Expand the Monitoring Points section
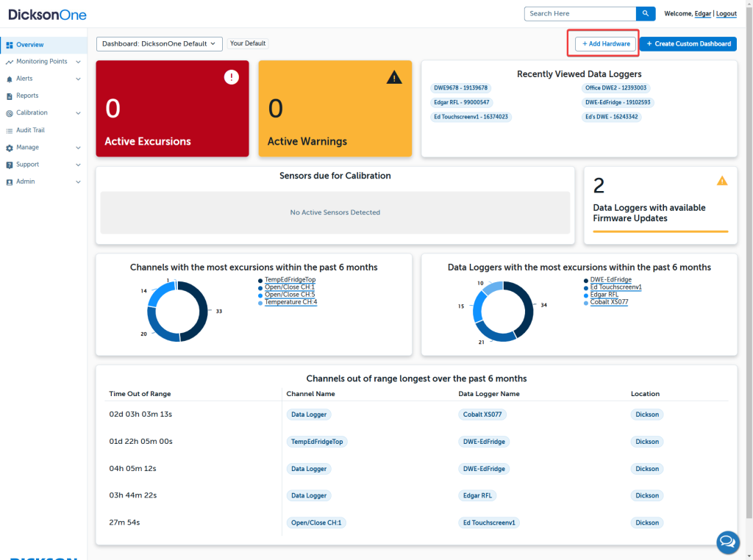The image size is (753, 560). tap(79, 61)
